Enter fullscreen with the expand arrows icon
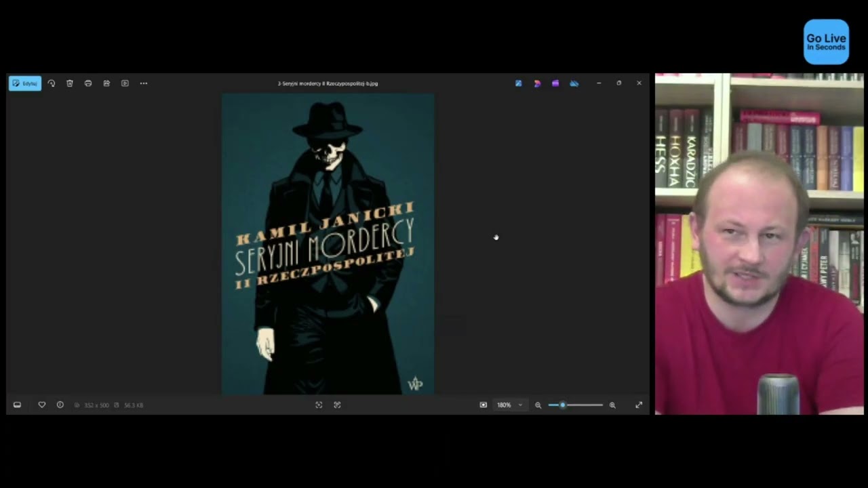The image size is (868, 488). (639, 405)
